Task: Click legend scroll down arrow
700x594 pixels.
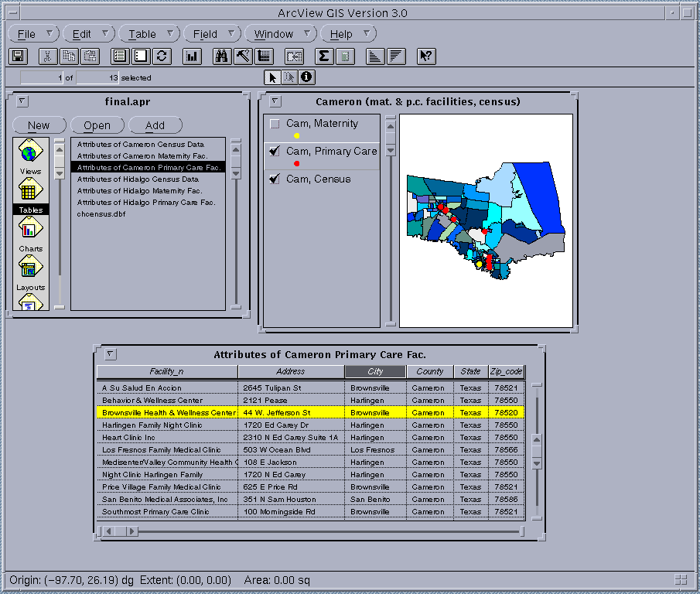Action: pos(391,150)
